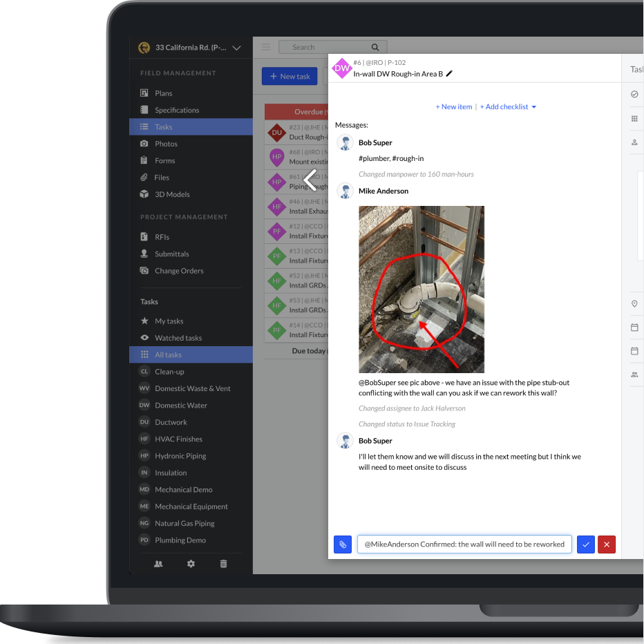Open the settings gear in sidebar footer
Viewport: 644px width, 644px height.
[191, 564]
